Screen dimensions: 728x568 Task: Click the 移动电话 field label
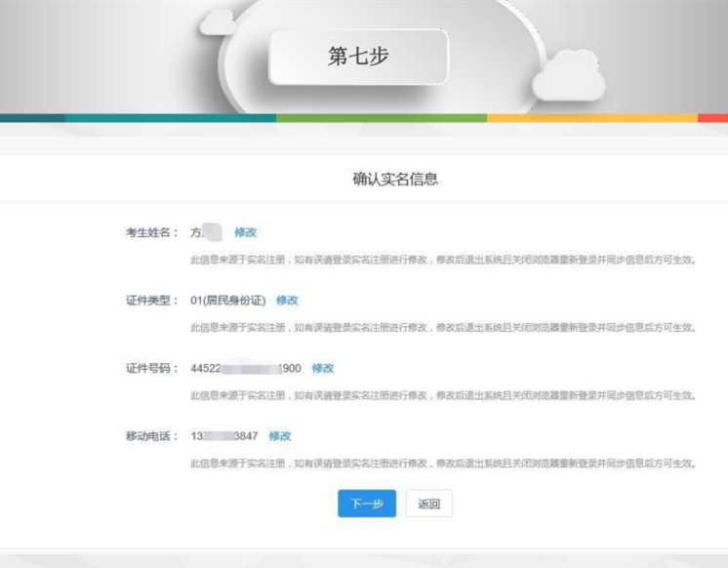click(x=151, y=436)
